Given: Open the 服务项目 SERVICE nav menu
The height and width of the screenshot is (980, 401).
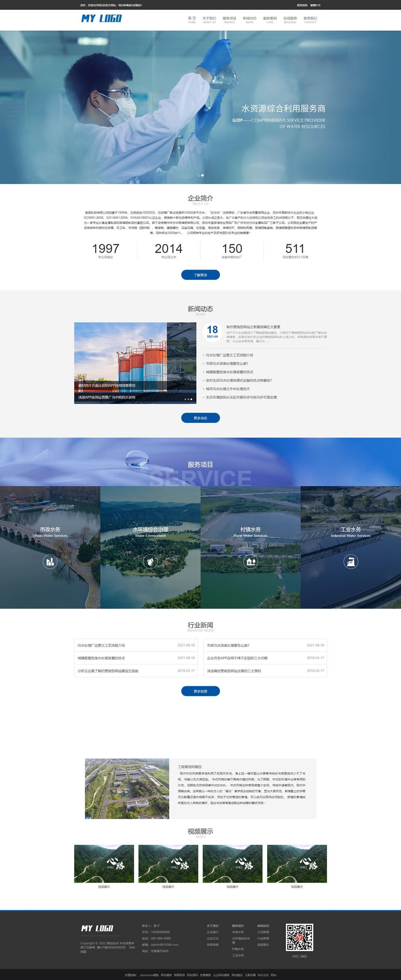Looking at the screenshot, I should point(229,20).
